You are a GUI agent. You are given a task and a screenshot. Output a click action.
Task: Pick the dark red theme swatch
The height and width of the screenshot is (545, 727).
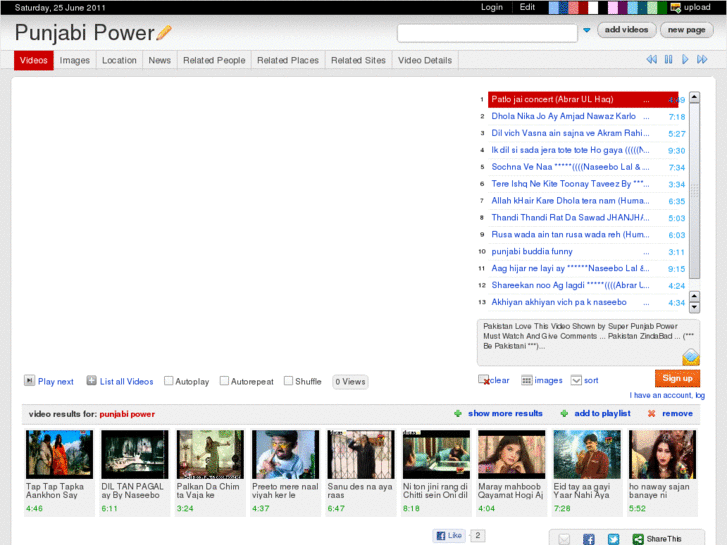584,7
